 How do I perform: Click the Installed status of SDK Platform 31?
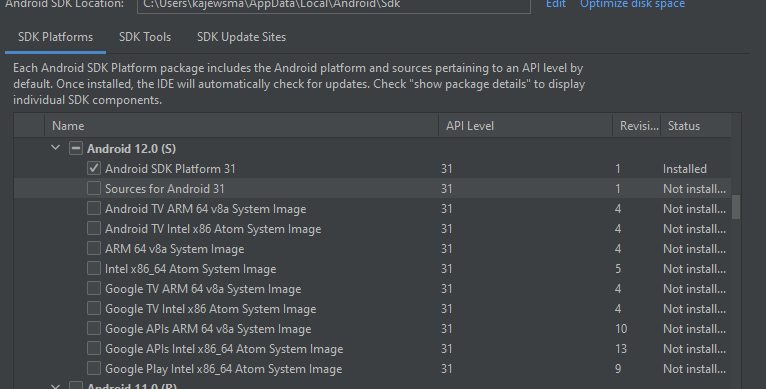(x=684, y=169)
